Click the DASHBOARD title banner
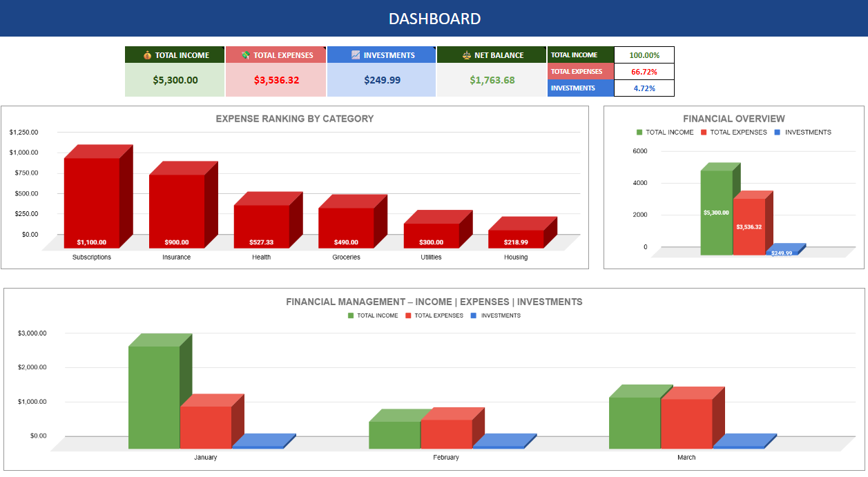This screenshot has height=477, width=868. tap(434, 18)
